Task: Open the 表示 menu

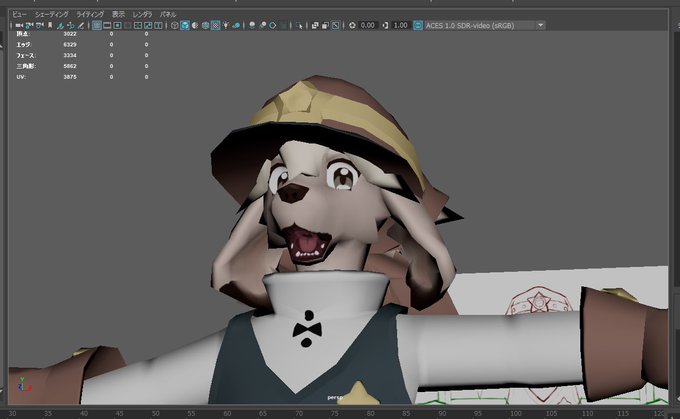Action: pyautogui.click(x=118, y=14)
